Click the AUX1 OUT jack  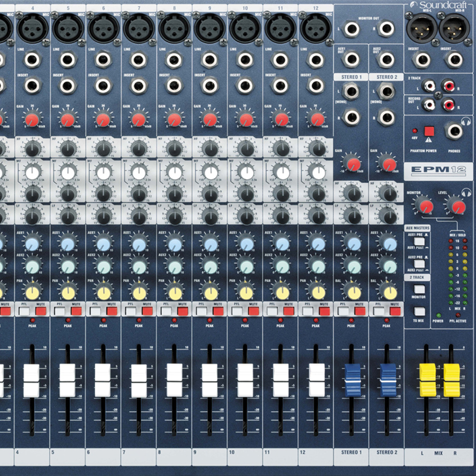point(351,59)
